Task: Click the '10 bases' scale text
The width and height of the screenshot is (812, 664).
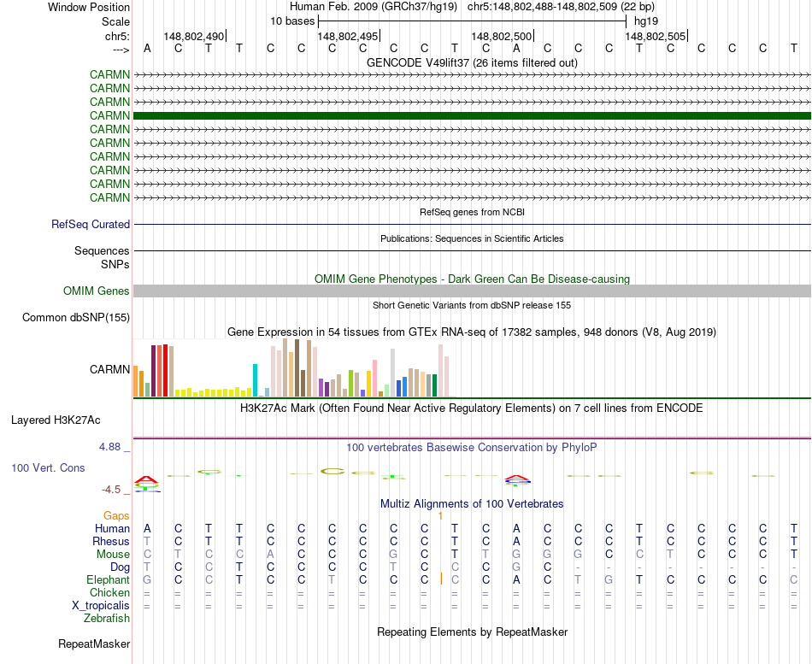Action: click(292, 21)
